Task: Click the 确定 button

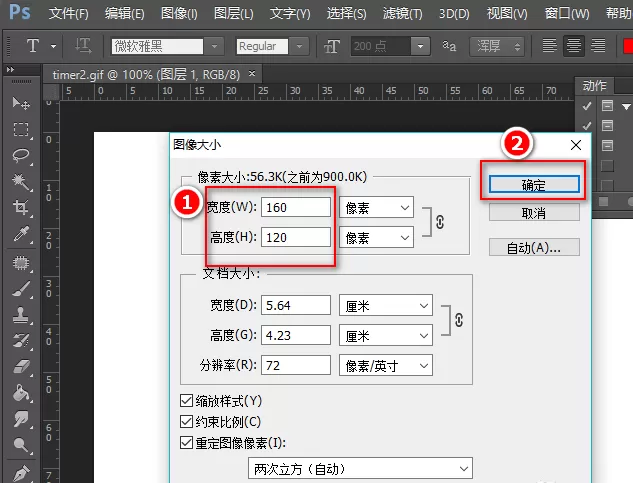Action: (x=534, y=185)
